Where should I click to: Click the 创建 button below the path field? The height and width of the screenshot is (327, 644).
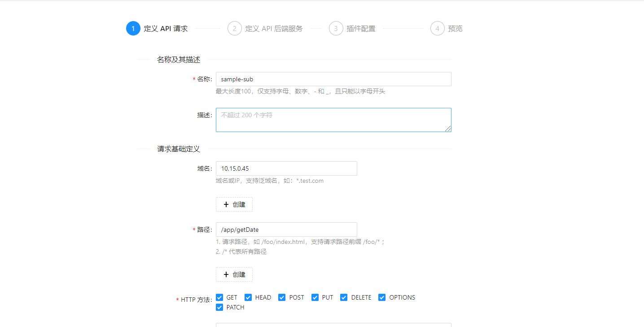coord(234,274)
